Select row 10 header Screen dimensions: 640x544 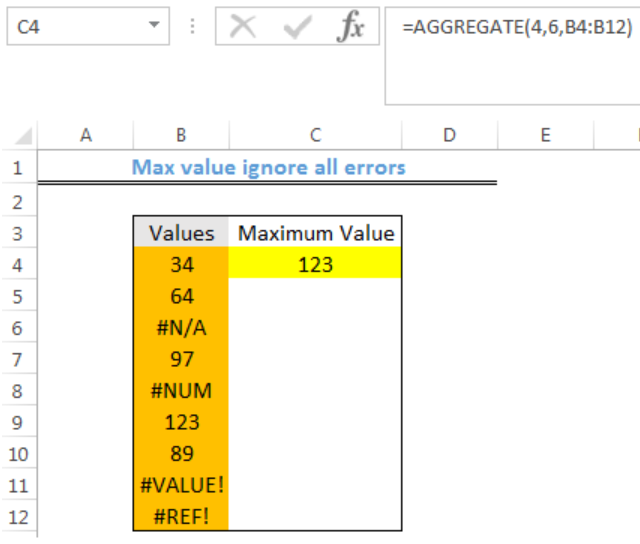pos(18,454)
